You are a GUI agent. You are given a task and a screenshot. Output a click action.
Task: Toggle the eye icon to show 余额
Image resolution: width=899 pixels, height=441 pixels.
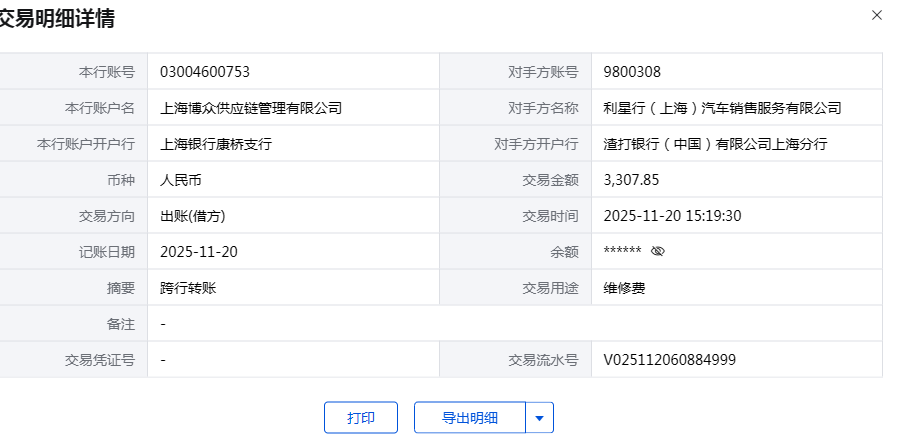tap(657, 251)
